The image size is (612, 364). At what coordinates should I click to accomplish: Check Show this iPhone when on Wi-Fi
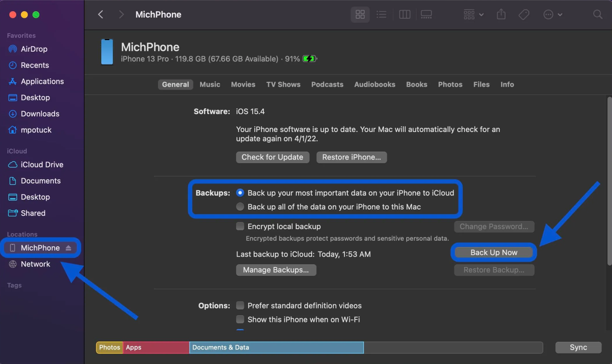240,319
